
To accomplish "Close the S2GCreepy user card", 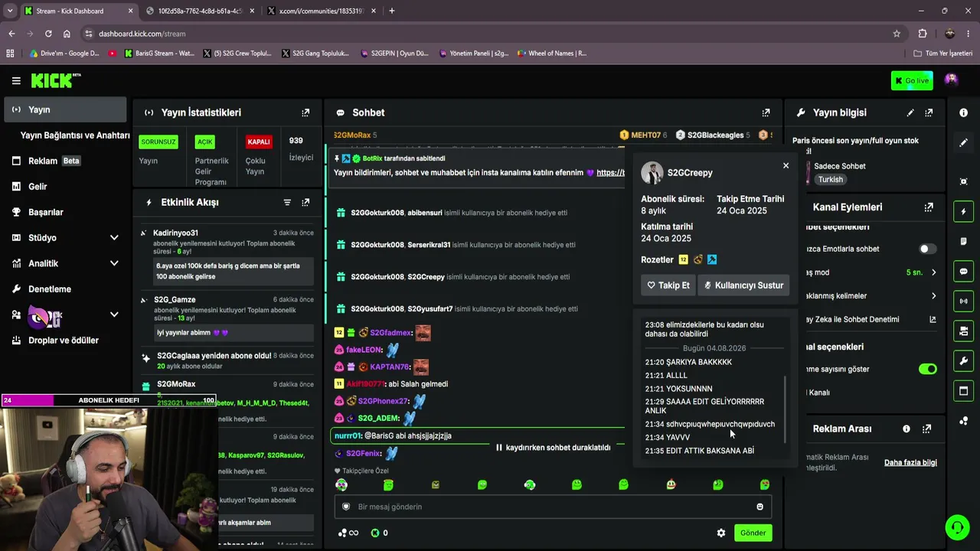I will [786, 165].
